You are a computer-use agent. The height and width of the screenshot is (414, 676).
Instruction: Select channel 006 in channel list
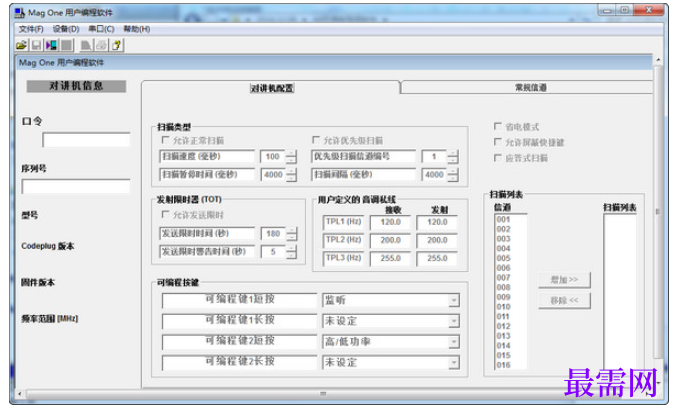pos(503,268)
